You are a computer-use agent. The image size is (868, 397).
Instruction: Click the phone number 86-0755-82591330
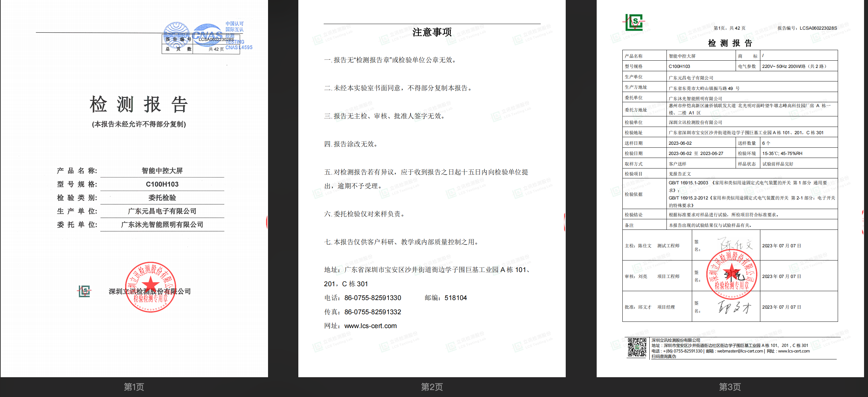tap(372, 298)
